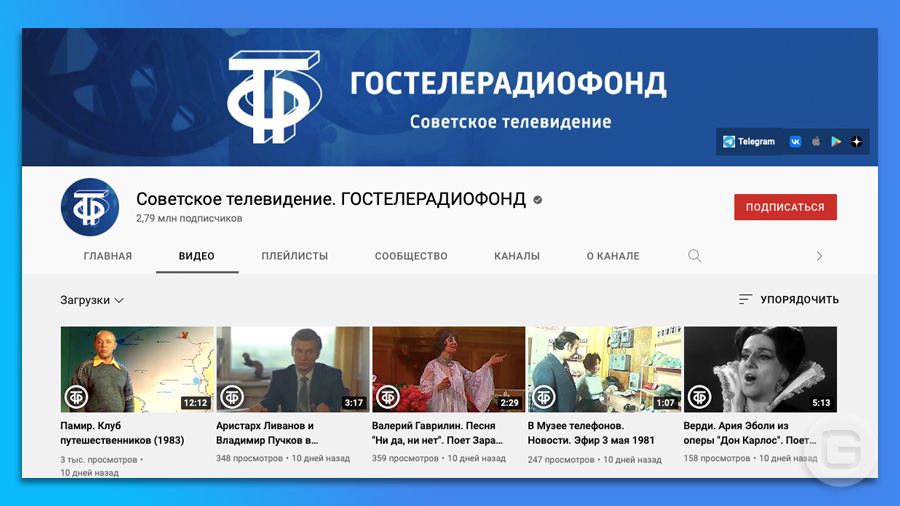
Task: Click the 12:12 duration badge
Action: pos(195,403)
